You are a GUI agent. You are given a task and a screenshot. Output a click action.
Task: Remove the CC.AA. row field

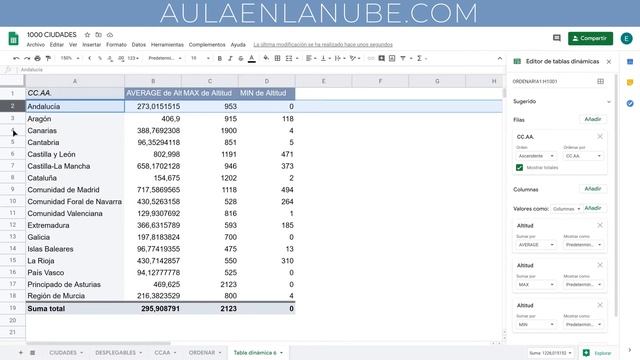(600, 136)
